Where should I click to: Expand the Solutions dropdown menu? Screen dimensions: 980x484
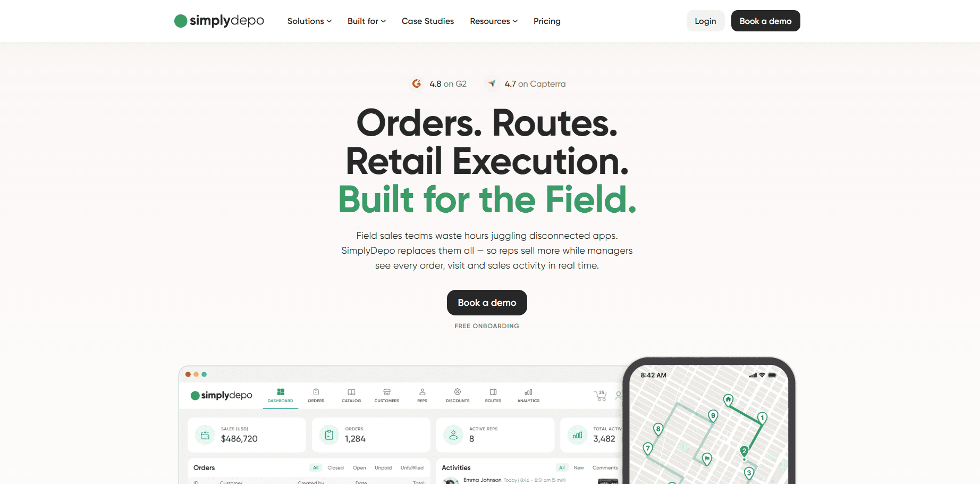pos(309,21)
